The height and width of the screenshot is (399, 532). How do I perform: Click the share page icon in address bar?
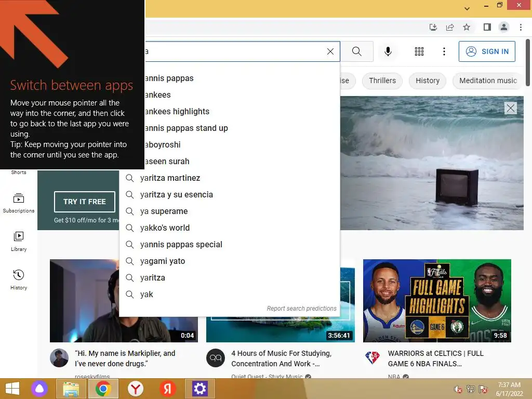tap(450, 27)
